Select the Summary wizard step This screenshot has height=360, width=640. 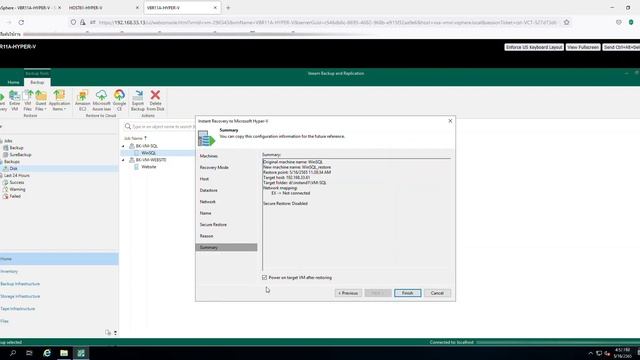(x=226, y=247)
